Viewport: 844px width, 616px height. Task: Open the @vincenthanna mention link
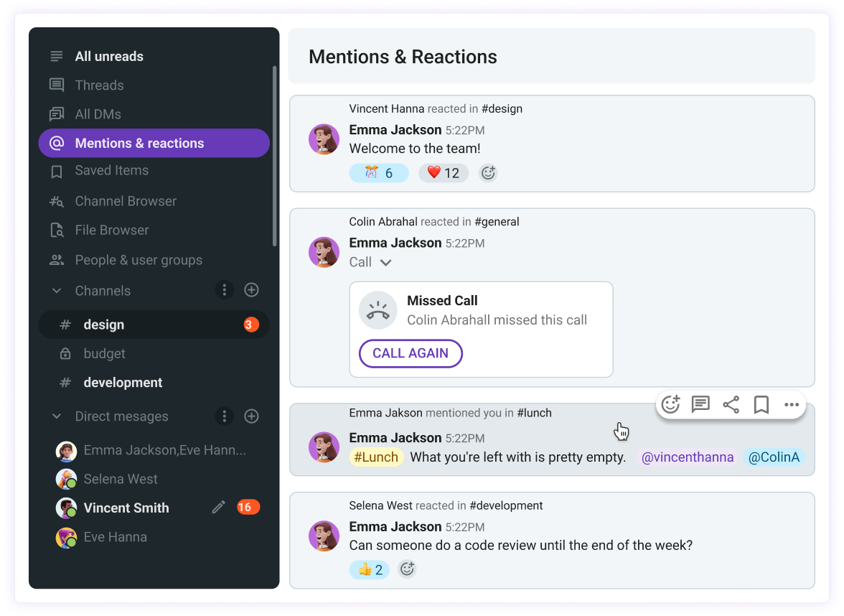tap(687, 457)
